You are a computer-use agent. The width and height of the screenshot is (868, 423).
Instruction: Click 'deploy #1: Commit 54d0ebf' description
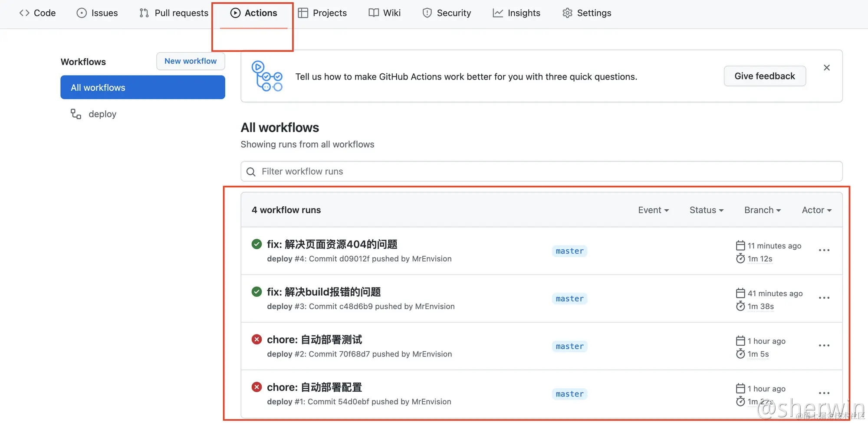pyautogui.click(x=359, y=402)
